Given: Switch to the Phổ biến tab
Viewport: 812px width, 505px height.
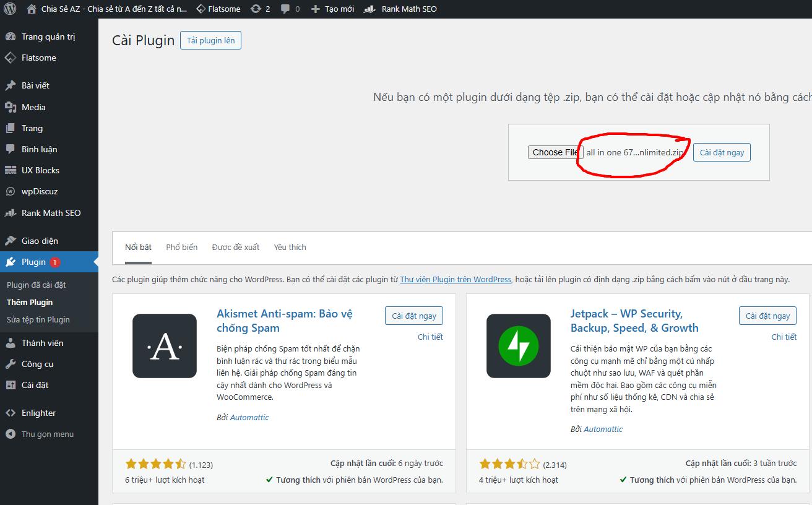Looking at the screenshot, I should coord(182,247).
